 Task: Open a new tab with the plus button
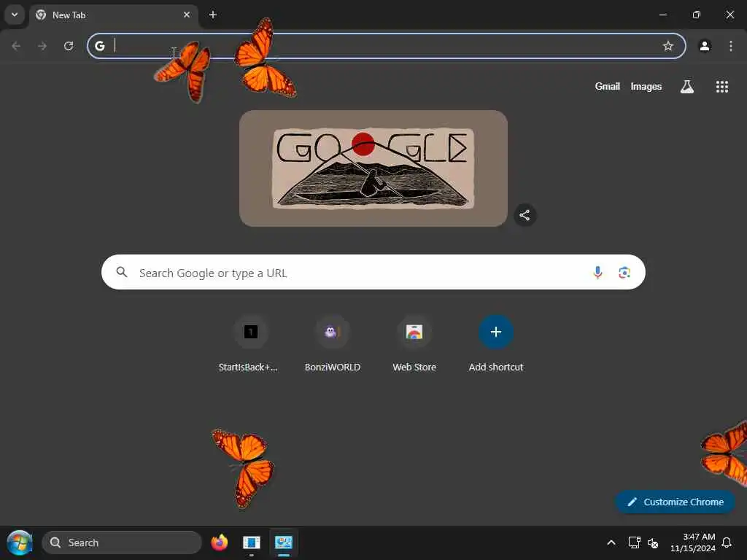pyautogui.click(x=213, y=15)
